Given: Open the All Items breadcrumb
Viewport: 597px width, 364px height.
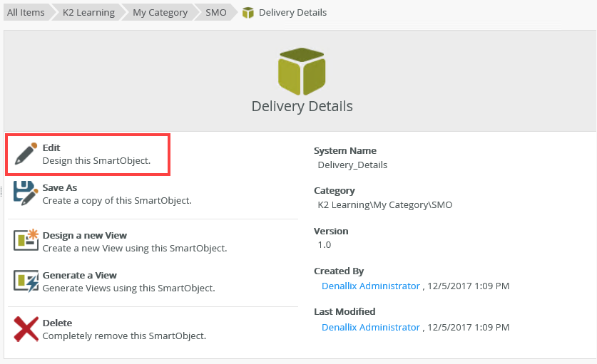Looking at the screenshot, I should 26,13.
